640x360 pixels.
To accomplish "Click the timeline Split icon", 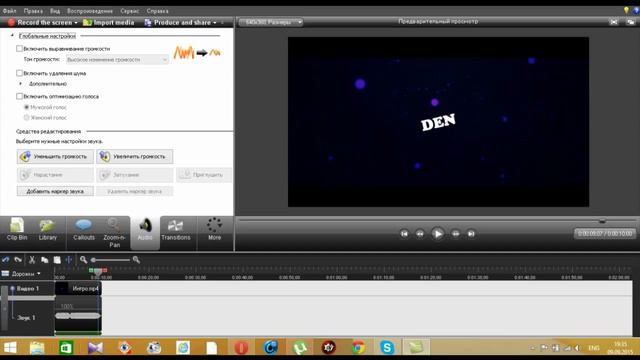I will click(x=69, y=260).
